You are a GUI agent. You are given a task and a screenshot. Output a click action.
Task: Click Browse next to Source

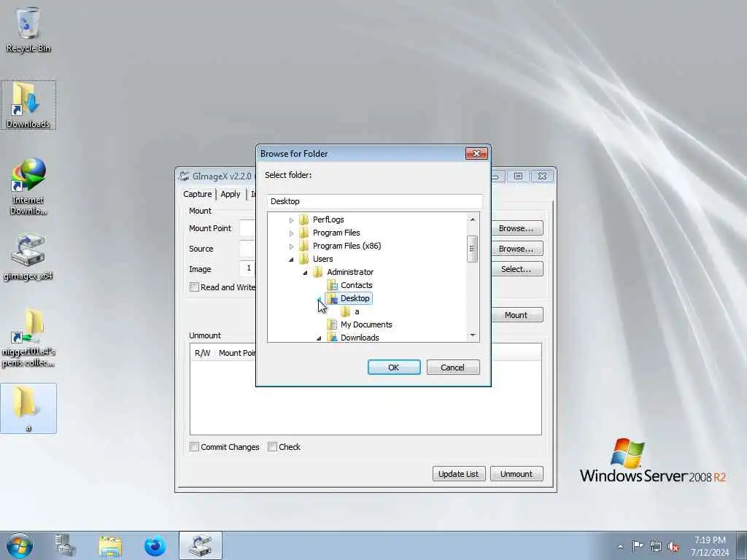[x=516, y=249]
